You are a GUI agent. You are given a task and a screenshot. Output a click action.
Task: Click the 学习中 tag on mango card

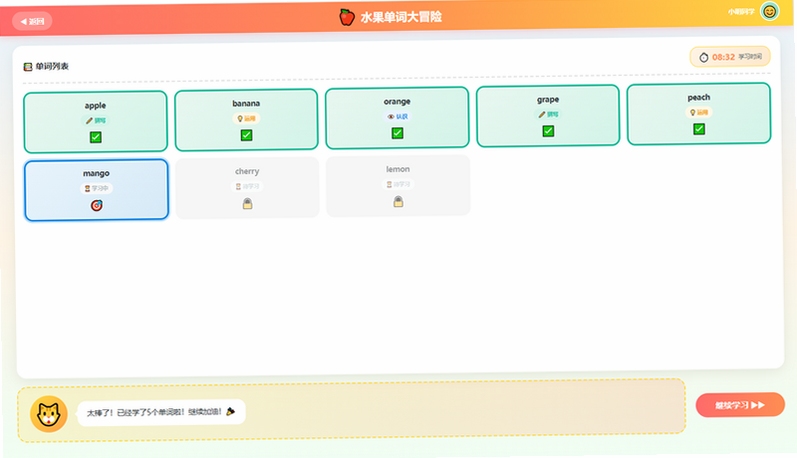(x=96, y=189)
